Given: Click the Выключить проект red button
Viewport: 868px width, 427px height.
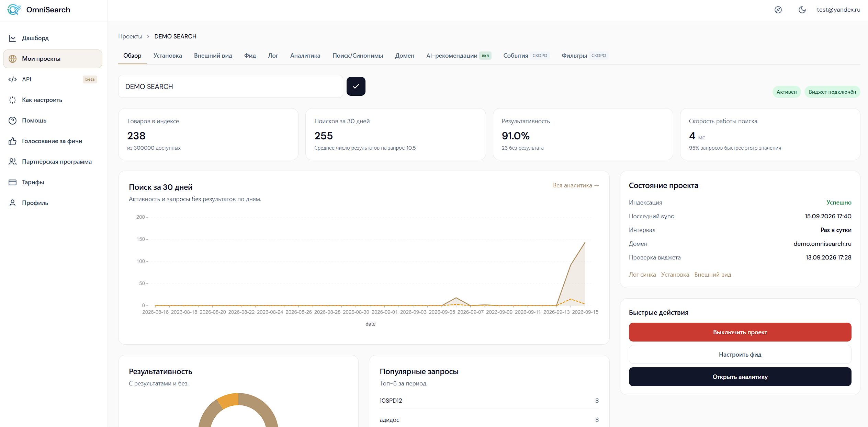Looking at the screenshot, I should (x=740, y=332).
